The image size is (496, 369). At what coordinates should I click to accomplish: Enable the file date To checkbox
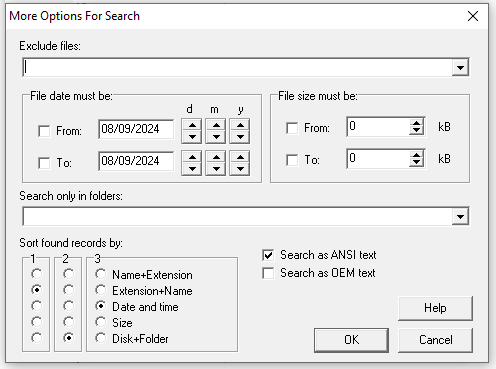pos(44,163)
